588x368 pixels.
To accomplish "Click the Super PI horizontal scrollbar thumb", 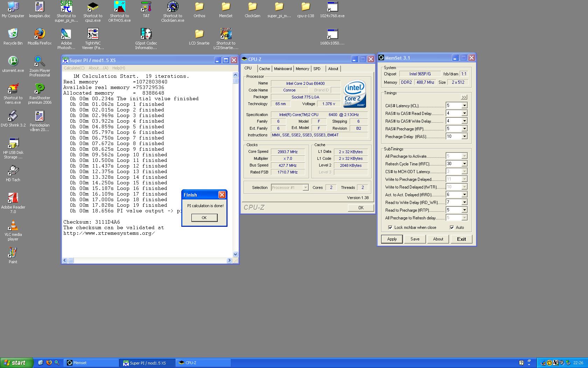I will click(71, 260).
